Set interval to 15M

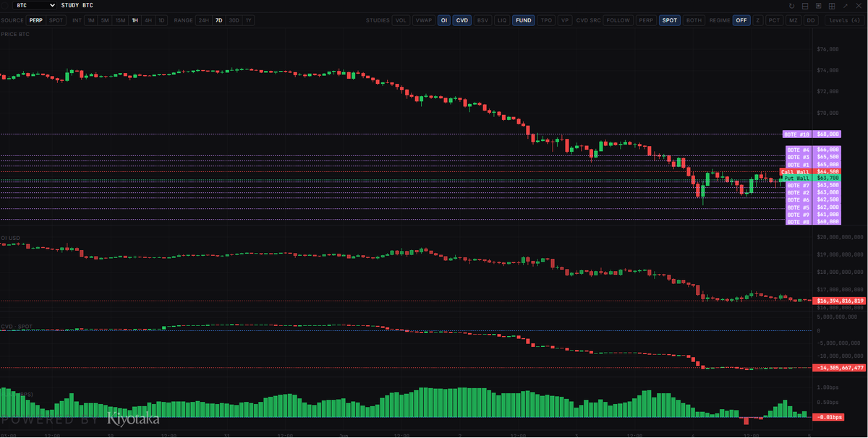coord(120,20)
